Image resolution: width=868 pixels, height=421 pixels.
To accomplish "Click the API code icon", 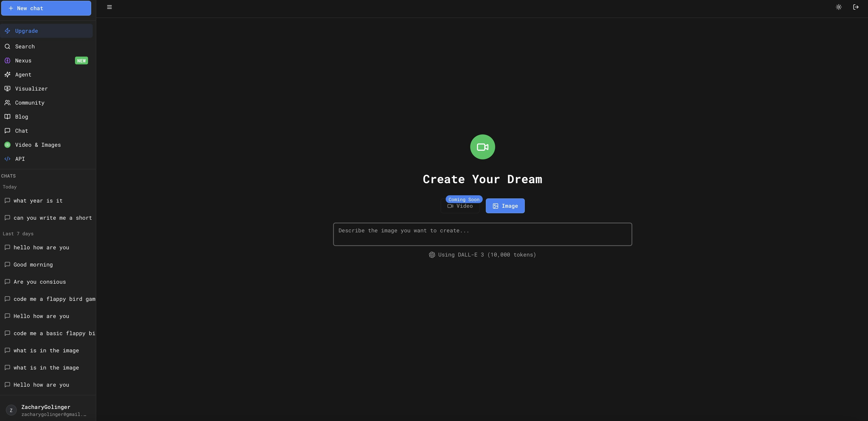I will click(7, 159).
